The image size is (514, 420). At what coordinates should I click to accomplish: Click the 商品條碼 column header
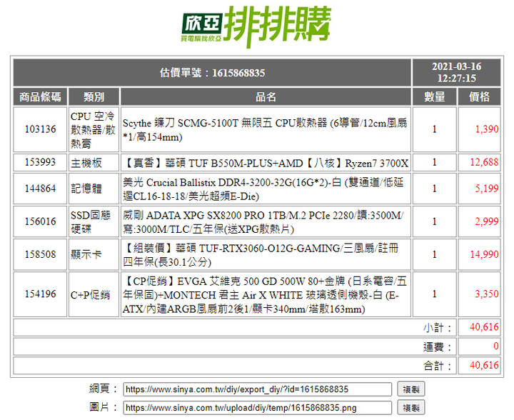pyautogui.click(x=40, y=96)
